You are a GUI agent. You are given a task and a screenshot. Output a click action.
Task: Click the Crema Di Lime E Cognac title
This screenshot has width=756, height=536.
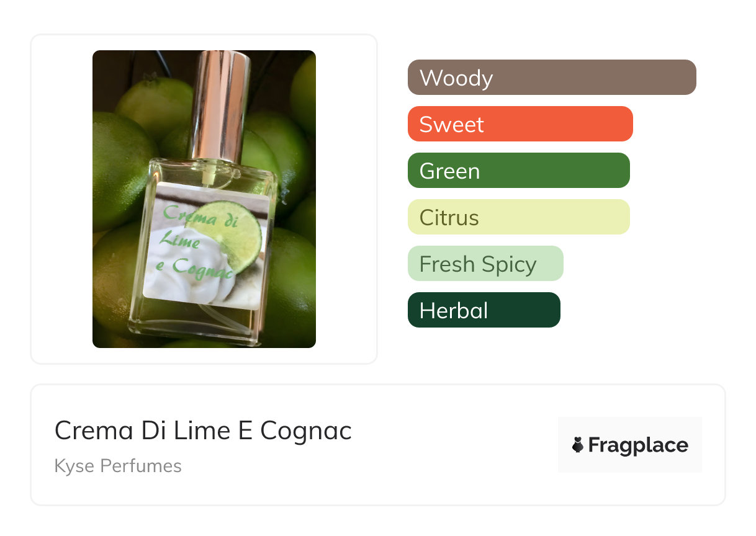(203, 431)
